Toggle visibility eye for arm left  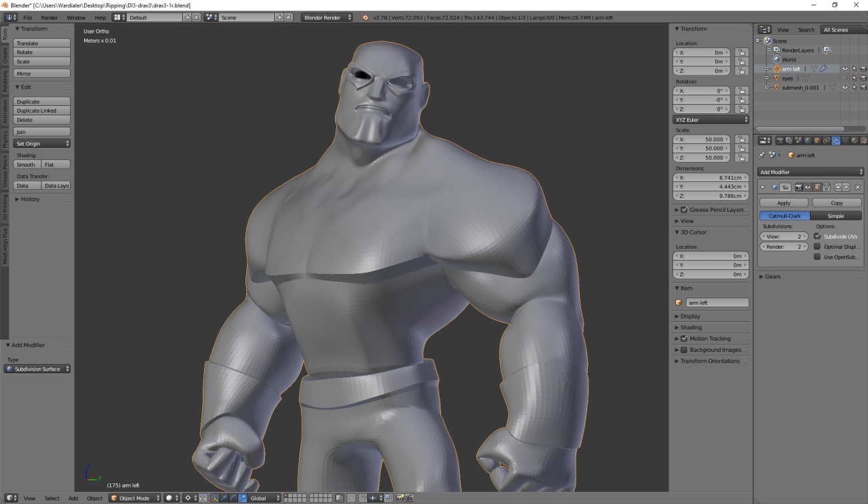coord(845,69)
